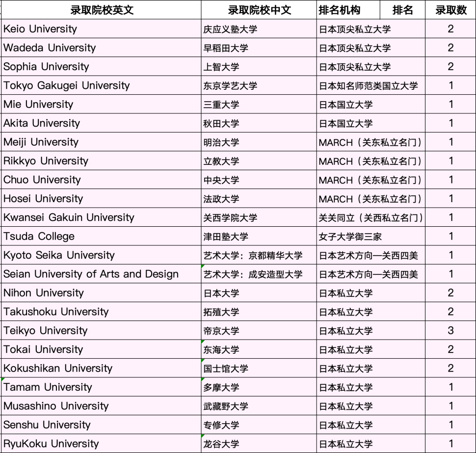This screenshot has width=476, height=453.
Task: Click 关关同立（关西私立名门）ranking cell
Action: 370,217
